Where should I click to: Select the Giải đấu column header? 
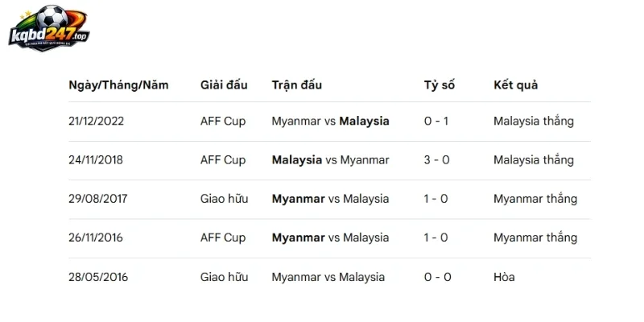tap(224, 85)
